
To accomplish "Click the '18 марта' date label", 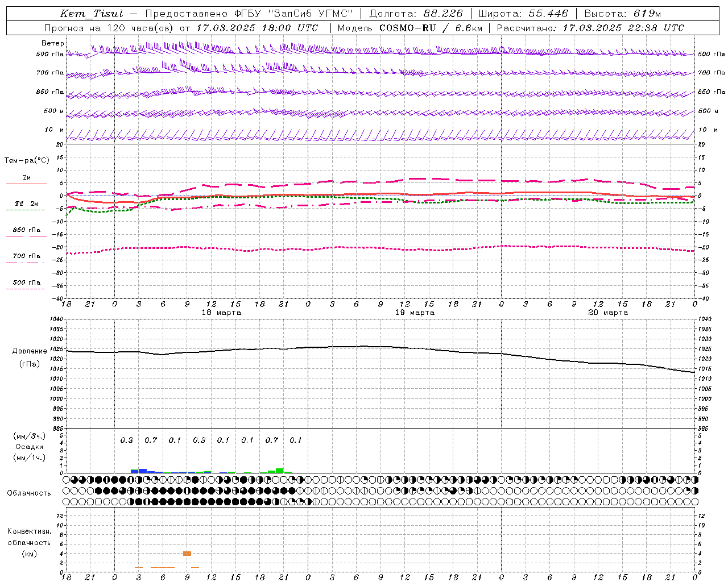I will tap(221, 313).
